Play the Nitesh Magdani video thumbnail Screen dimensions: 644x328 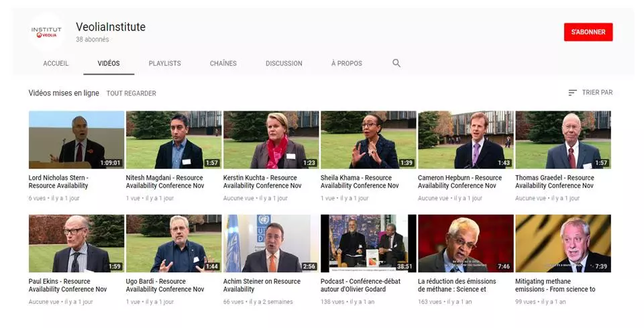173,140
